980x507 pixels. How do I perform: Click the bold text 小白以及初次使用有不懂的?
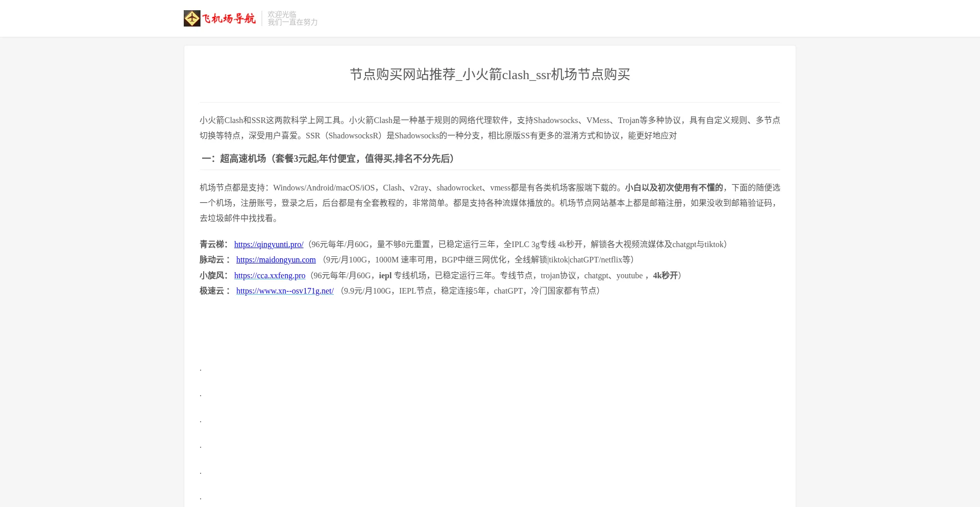674,188
